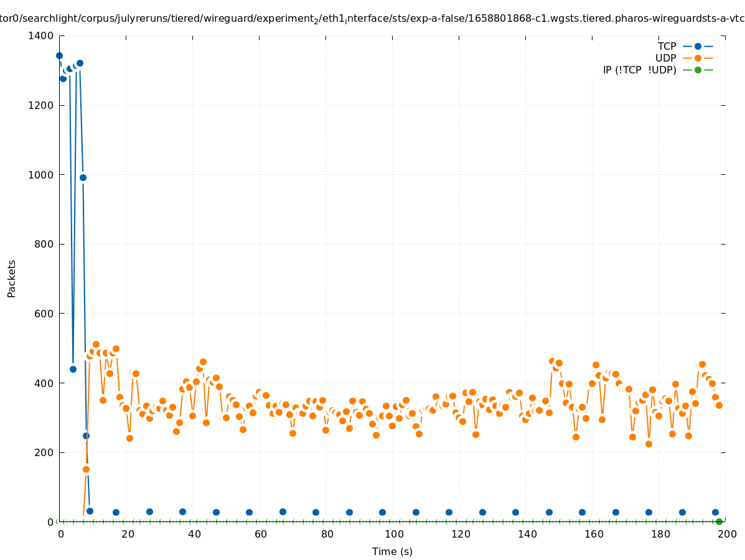Select the TCP legend label
The width and height of the screenshot is (745, 560).
(667, 46)
